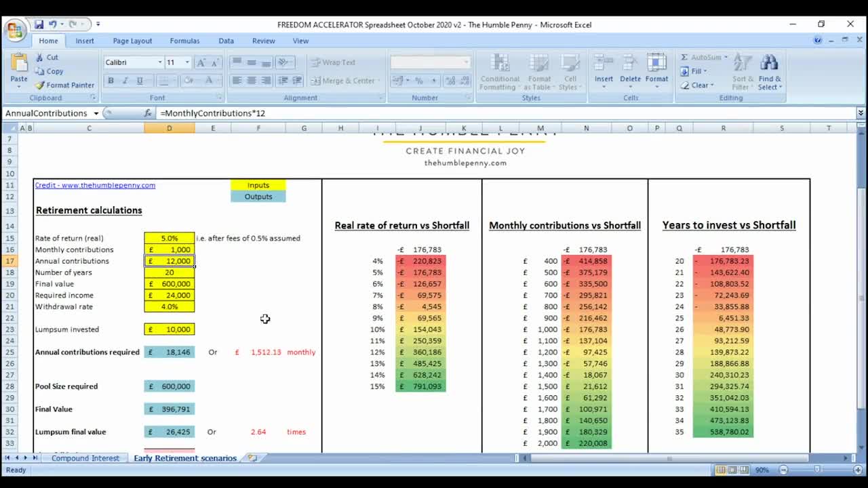Screen dimensions: 868x488
Task: Click in the formula bar text
Action: (x=213, y=113)
